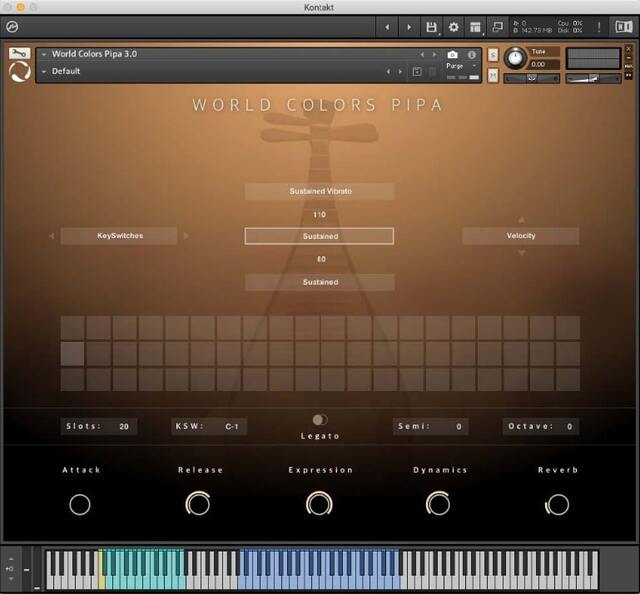The image size is (640, 594).
Task: Select previous instrument arrow in header
Action: pos(422,54)
